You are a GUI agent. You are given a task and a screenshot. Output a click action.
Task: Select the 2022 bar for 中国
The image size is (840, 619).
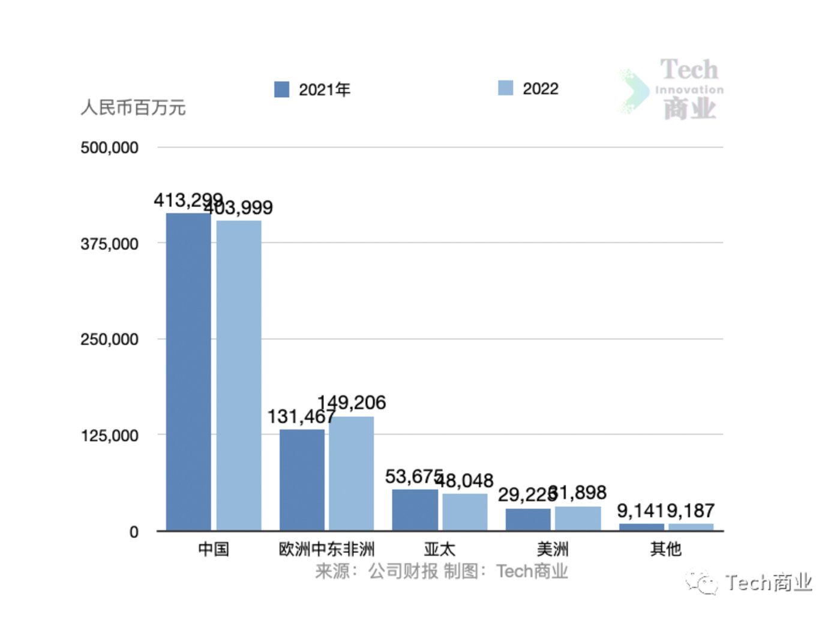[239, 375]
